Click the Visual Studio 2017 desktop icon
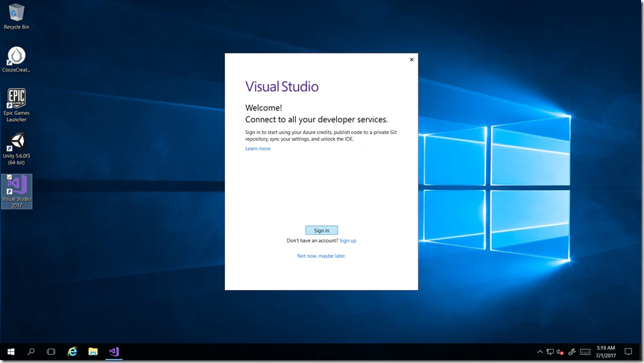644x363 pixels. tap(16, 186)
